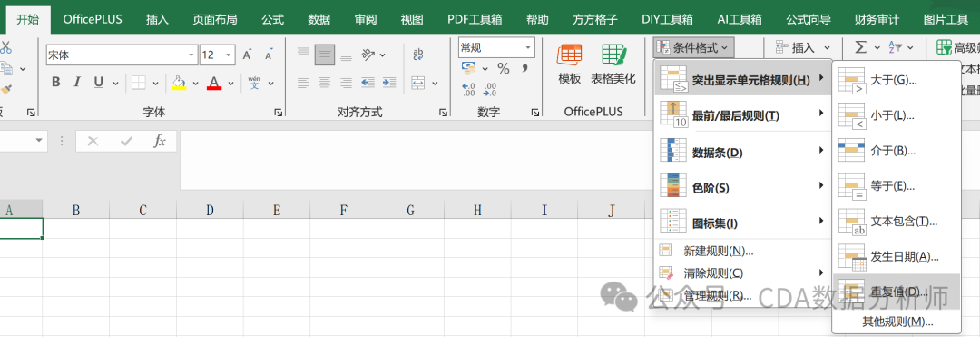This screenshot has height=337, width=980.
Task: Open 图标集 icon sets submenu
Action: click(x=742, y=222)
